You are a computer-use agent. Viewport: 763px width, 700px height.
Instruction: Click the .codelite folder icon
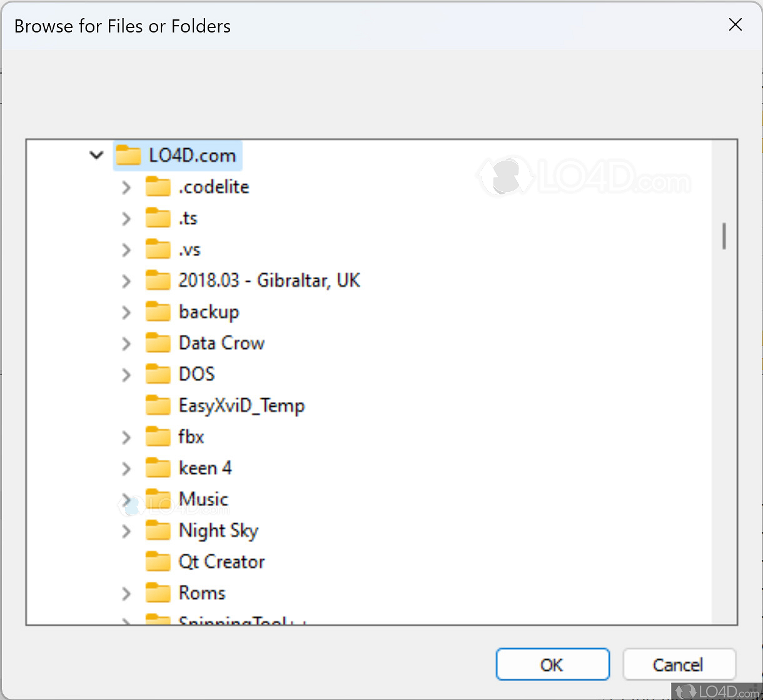coord(158,187)
